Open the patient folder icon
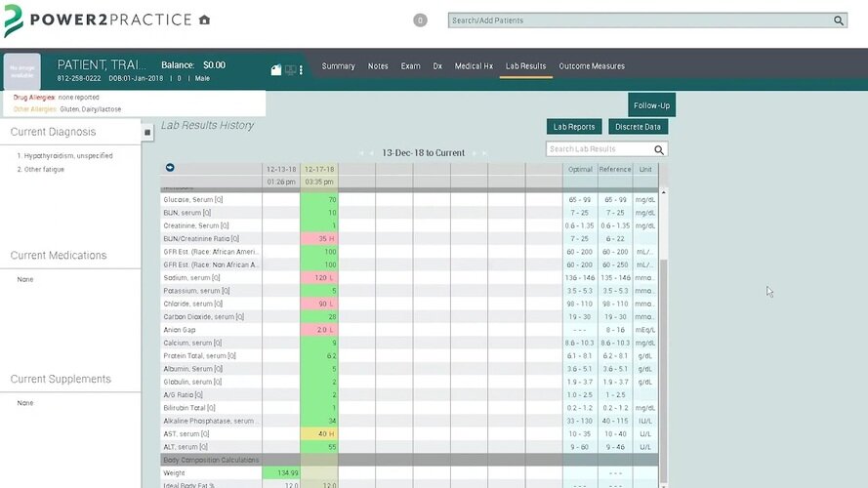The height and width of the screenshot is (488, 868). 276,69
